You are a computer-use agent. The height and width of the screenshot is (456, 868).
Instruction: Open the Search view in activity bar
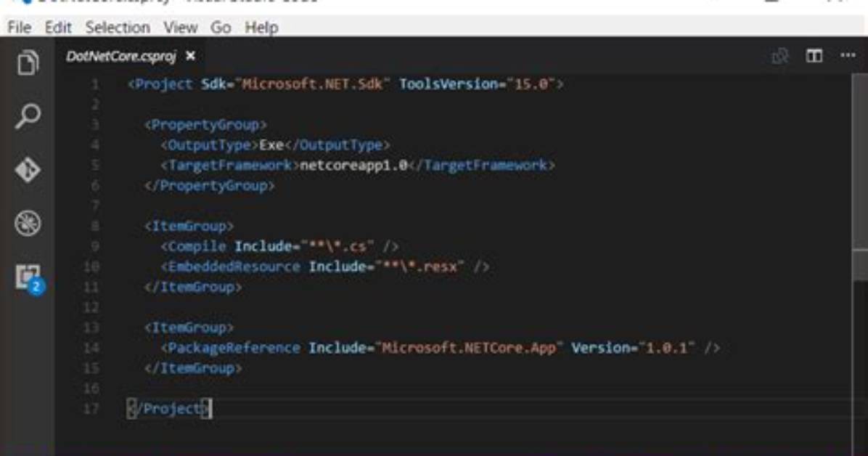(x=28, y=115)
